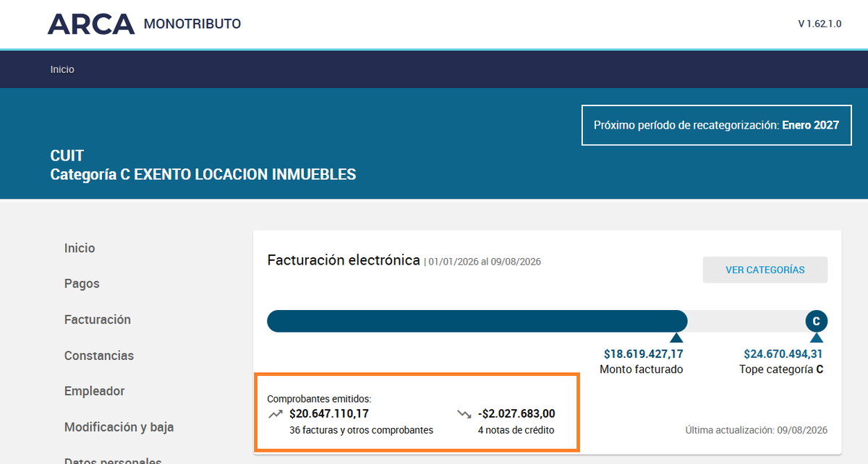This screenshot has width=868, height=464.
Task: Open Inicio in the left sidebar
Action: [x=80, y=248]
